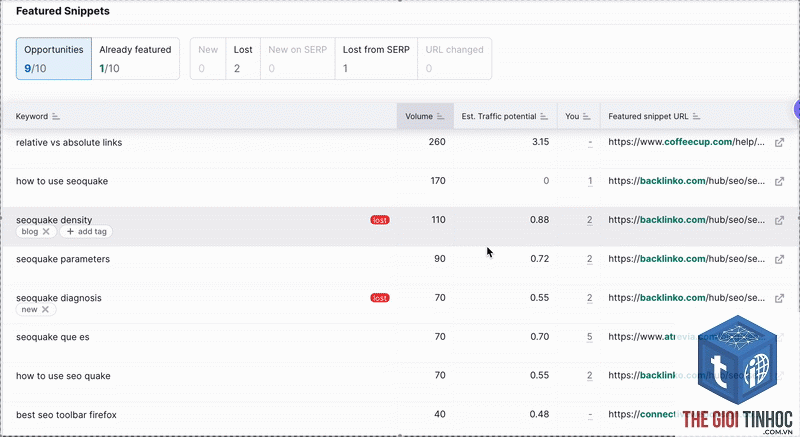Switch to Already featured tab

[x=135, y=59]
